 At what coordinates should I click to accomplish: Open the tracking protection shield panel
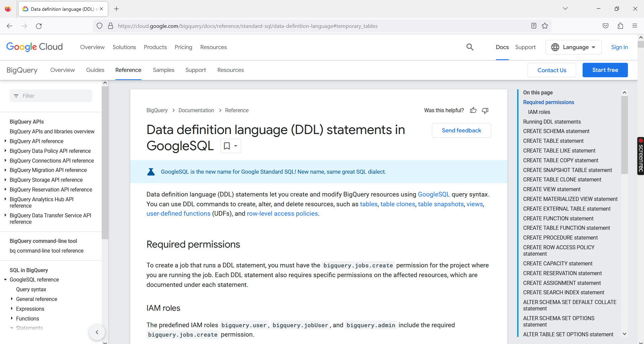99,26
